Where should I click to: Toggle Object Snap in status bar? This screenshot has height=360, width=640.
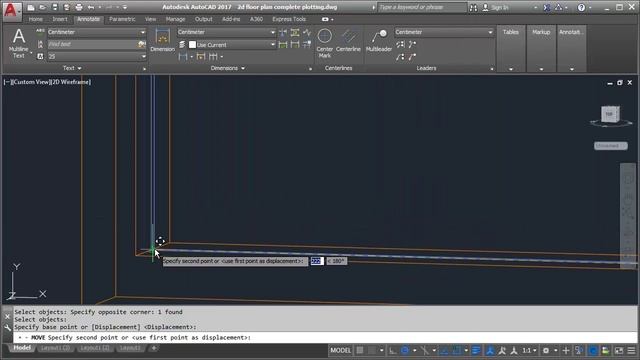(457, 350)
